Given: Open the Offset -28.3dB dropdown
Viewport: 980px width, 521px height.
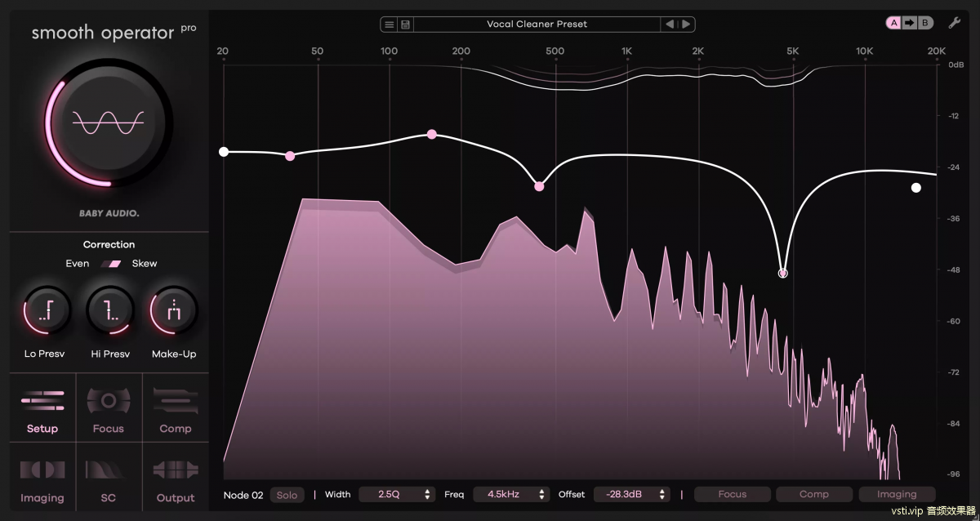Looking at the screenshot, I should [632, 495].
